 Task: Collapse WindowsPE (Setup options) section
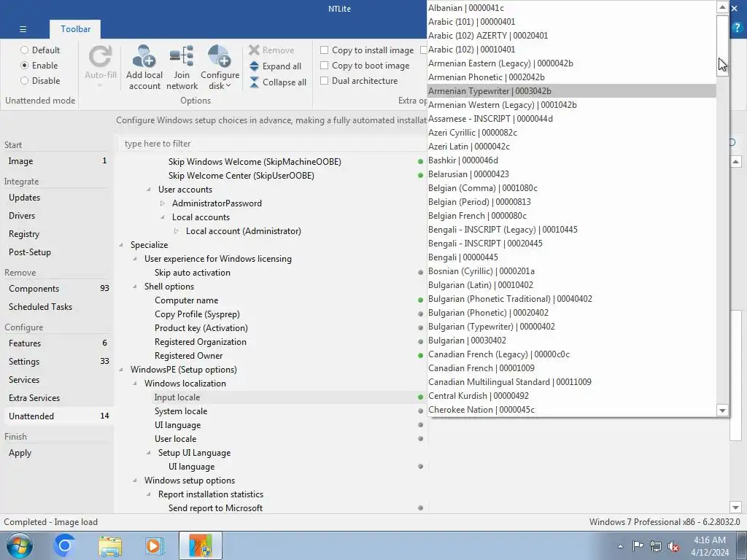121,370
